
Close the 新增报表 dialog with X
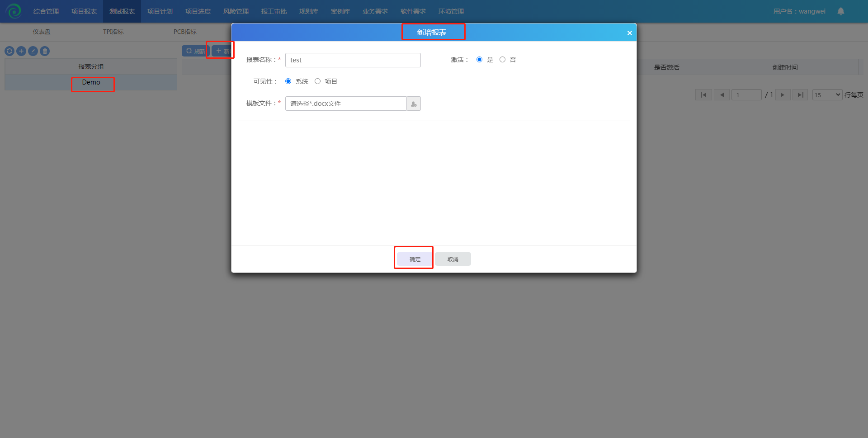click(x=629, y=33)
